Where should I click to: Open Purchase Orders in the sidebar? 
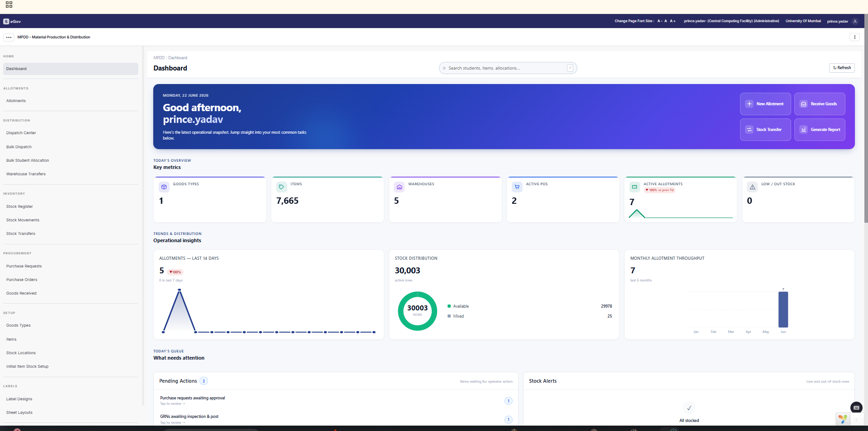pos(71,280)
